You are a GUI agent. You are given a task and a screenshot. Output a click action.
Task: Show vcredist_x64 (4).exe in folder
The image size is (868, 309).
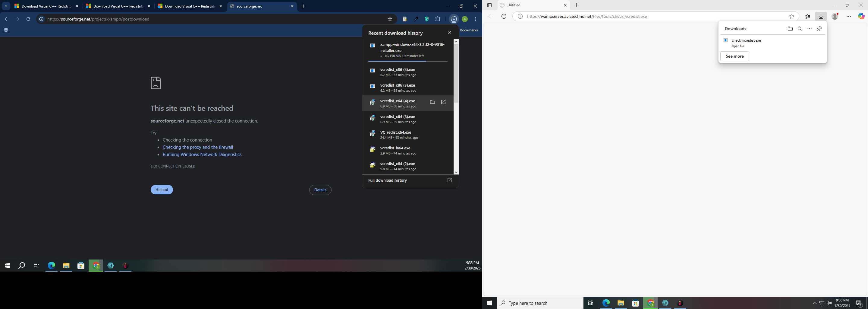click(432, 102)
